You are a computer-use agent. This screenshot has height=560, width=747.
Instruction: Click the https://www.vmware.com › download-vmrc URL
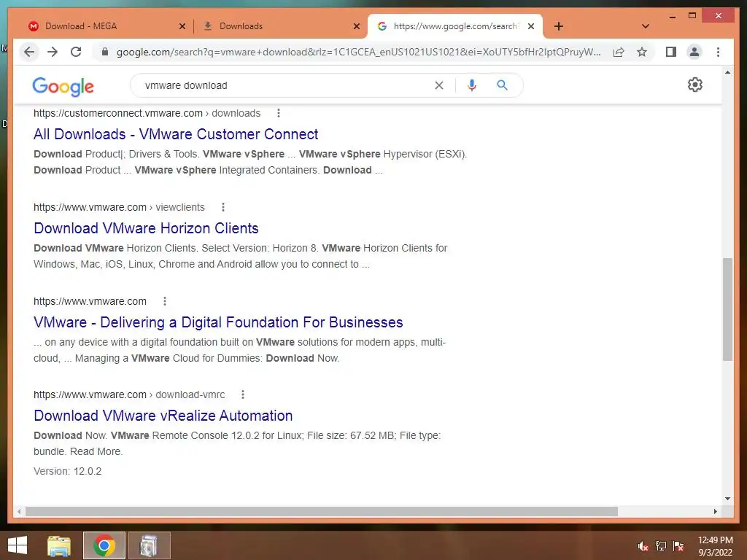(129, 394)
